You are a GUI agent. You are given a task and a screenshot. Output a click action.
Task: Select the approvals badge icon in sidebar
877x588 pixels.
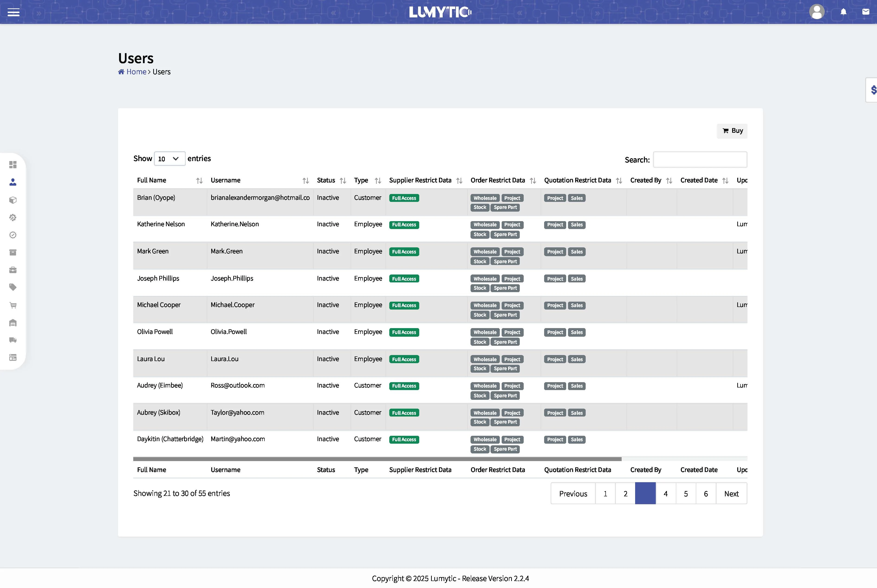(x=13, y=235)
